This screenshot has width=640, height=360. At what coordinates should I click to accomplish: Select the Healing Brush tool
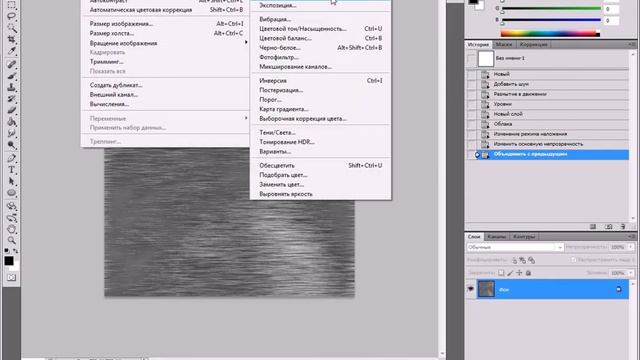click(x=11, y=64)
